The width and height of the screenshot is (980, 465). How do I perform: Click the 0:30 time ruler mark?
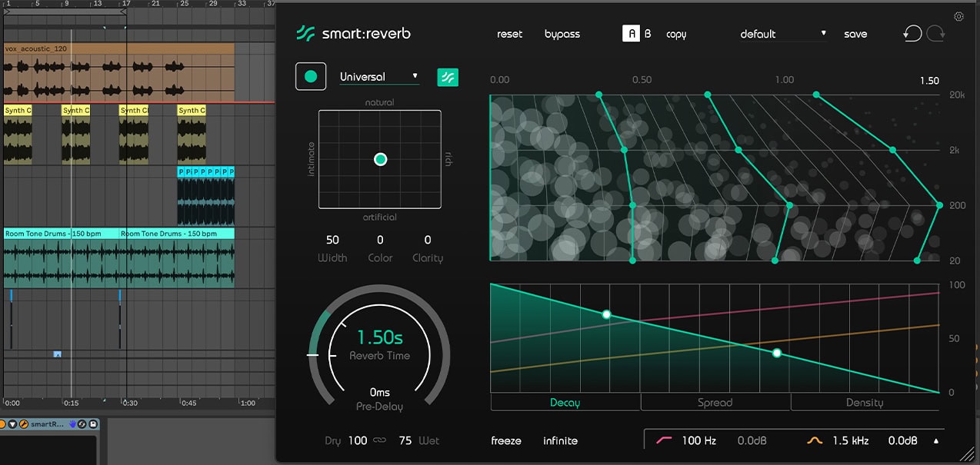coord(129,403)
